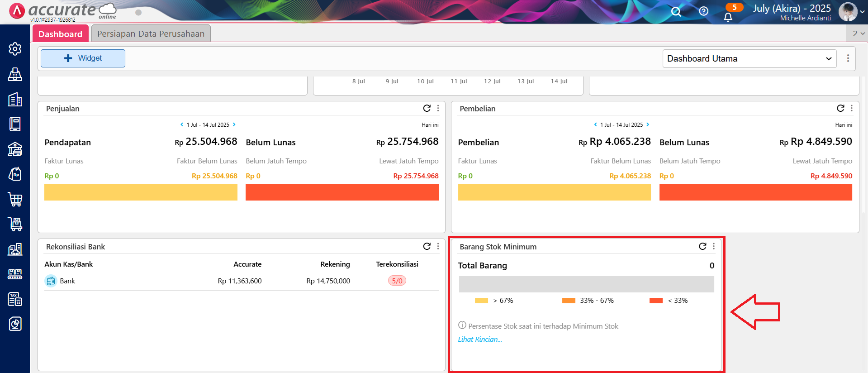Click the Terekonsiliasi column header
The image size is (868, 373).
point(397,264)
